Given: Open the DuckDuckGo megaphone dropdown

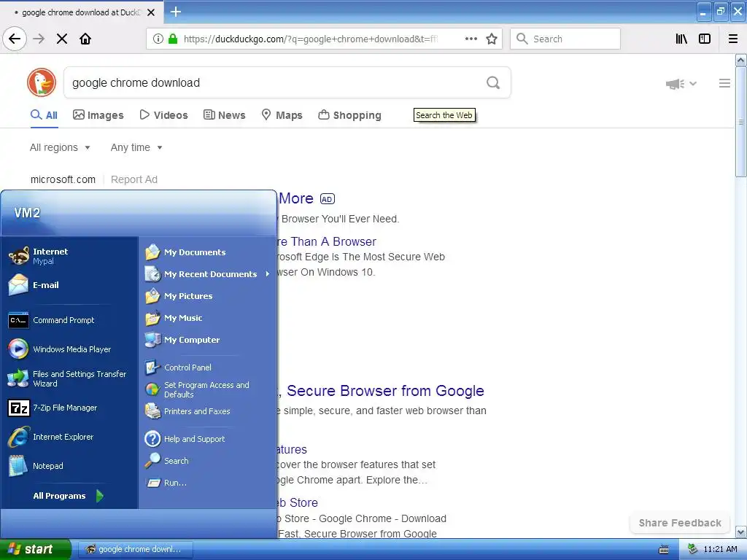Looking at the screenshot, I should (681, 84).
